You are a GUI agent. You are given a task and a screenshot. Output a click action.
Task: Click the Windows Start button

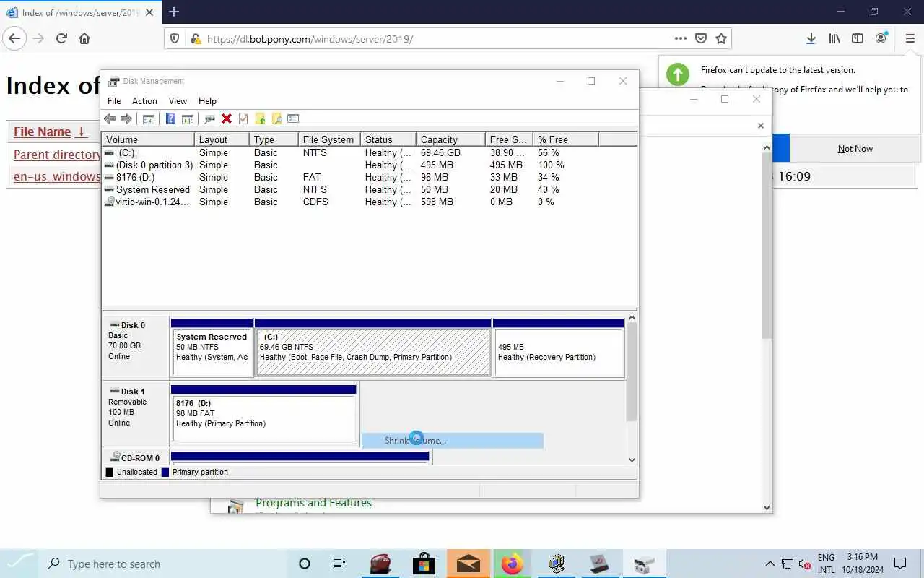point(19,564)
